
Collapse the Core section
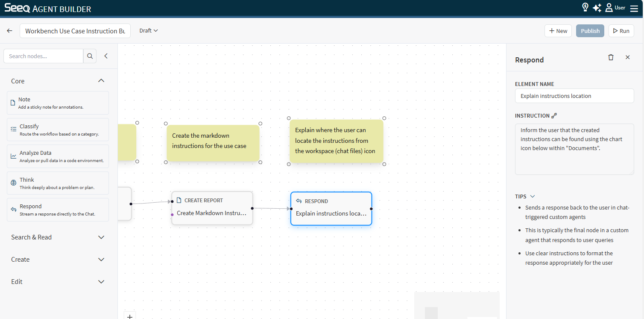101,81
